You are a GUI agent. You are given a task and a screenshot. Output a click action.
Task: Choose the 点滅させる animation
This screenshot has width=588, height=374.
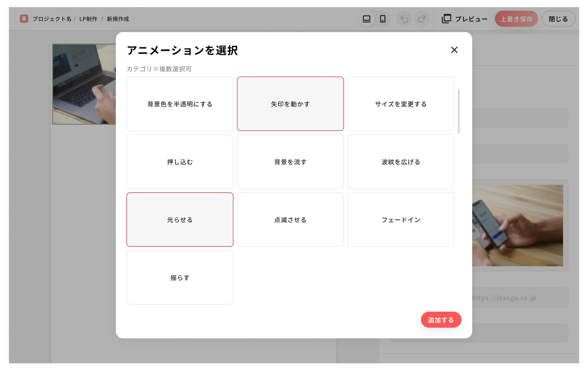(x=290, y=219)
